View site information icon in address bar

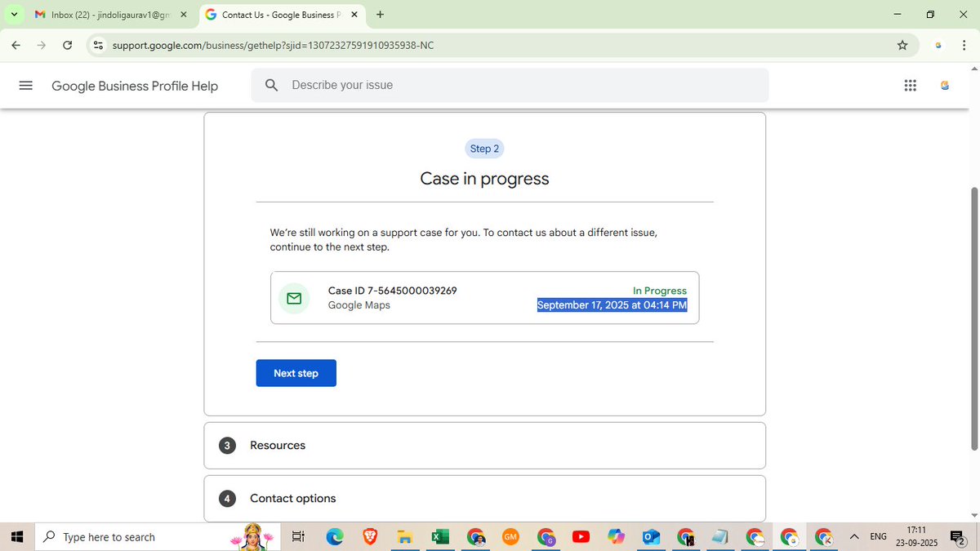(98, 45)
